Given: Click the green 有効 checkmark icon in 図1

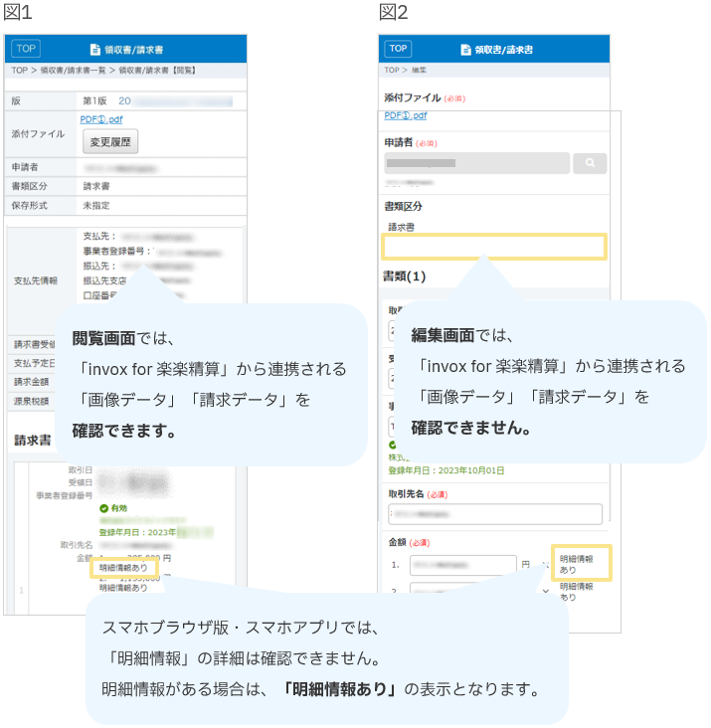Looking at the screenshot, I should tap(103, 507).
